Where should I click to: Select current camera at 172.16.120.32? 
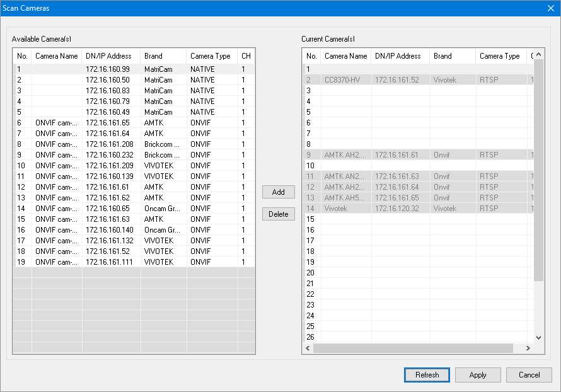pos(397,209)
